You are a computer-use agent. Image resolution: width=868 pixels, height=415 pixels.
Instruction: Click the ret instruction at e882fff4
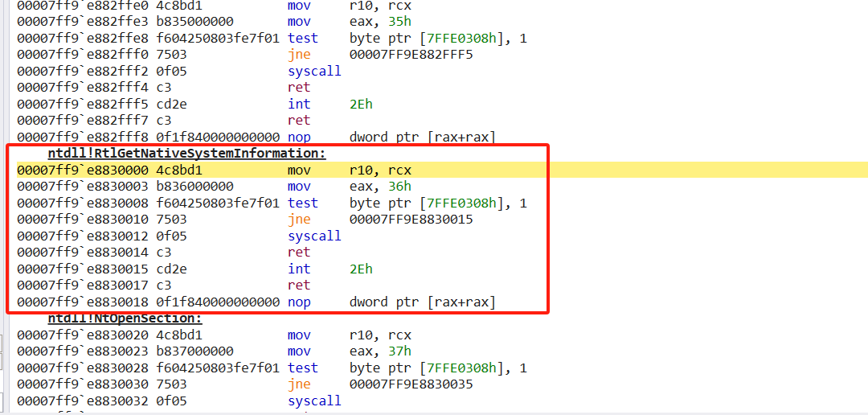[x=299, y=88]
